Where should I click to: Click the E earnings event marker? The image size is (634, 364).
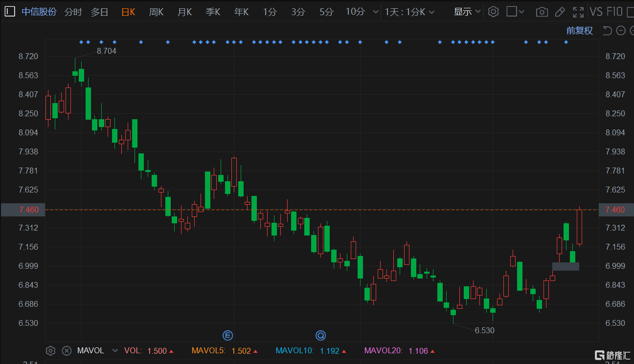[227, 335]
